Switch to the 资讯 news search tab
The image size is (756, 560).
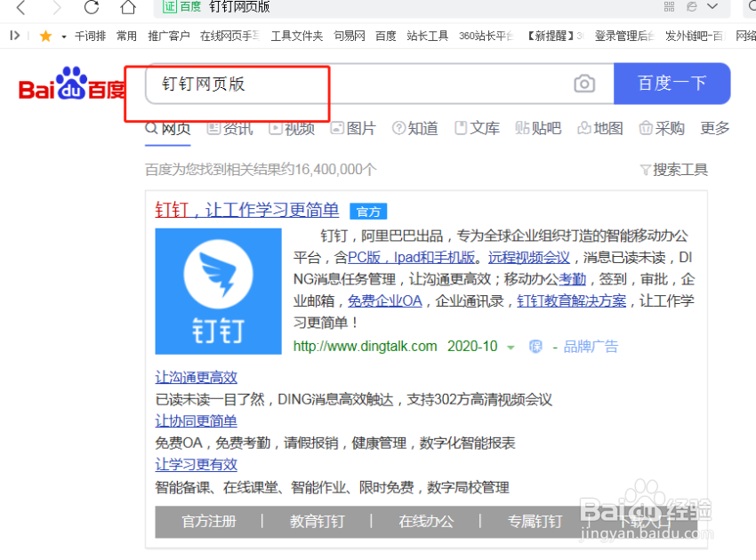point(237,128)
